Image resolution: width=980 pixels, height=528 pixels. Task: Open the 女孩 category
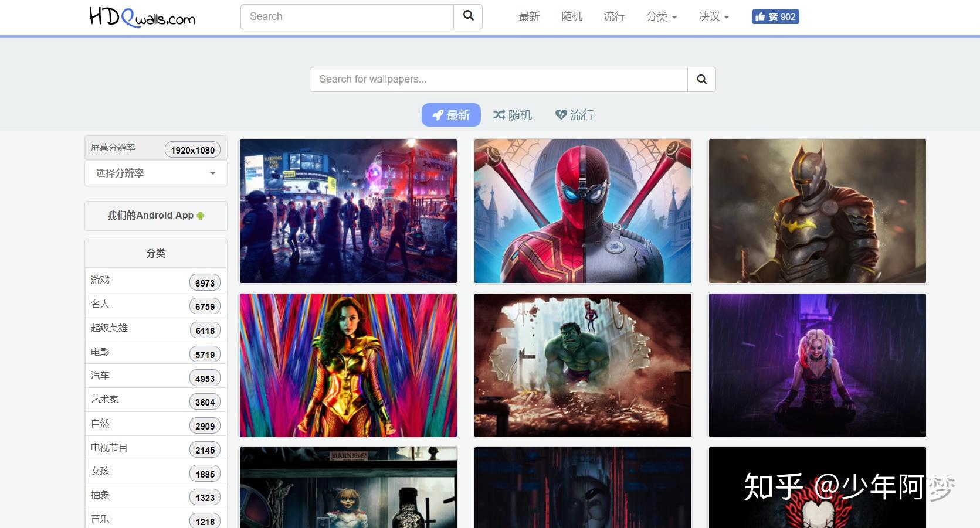click(156, 471)
